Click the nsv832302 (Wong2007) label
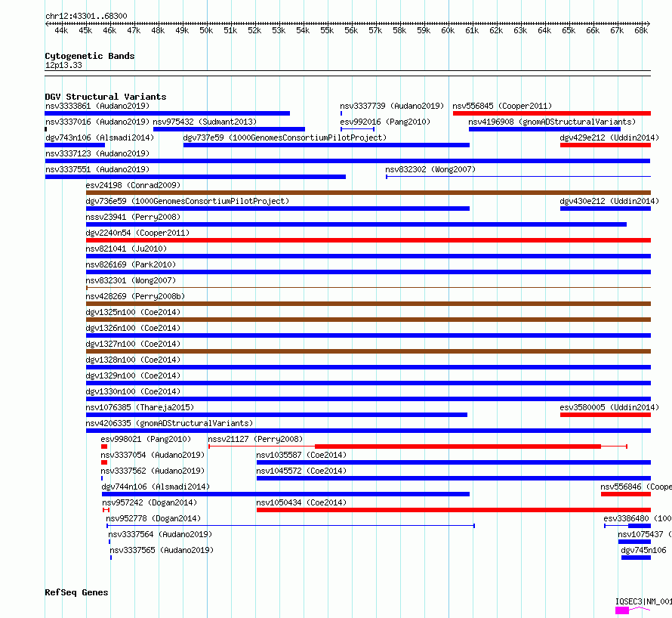Screen dimensions: 672x618 430,169
